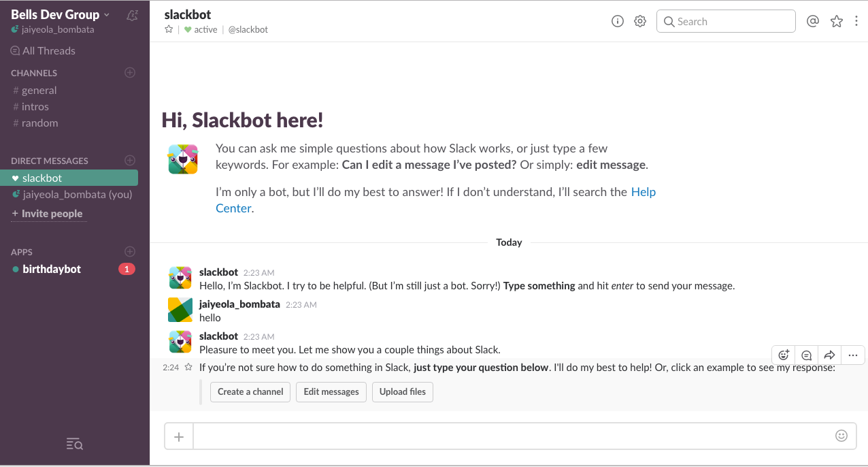Share the message with forward arrow

(829, 355)
